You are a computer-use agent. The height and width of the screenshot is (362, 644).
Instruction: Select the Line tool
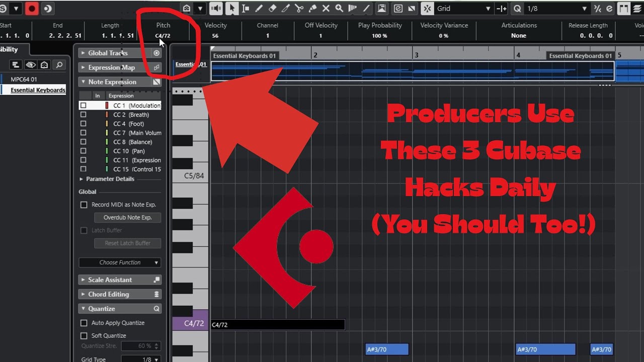click(x=366, y=9)
